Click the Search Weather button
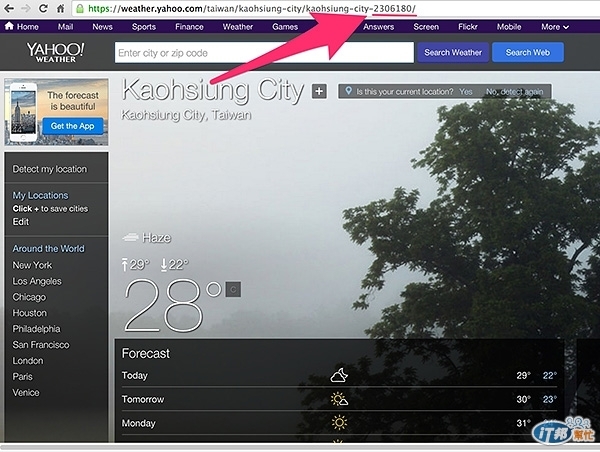 tap(453, 52)
